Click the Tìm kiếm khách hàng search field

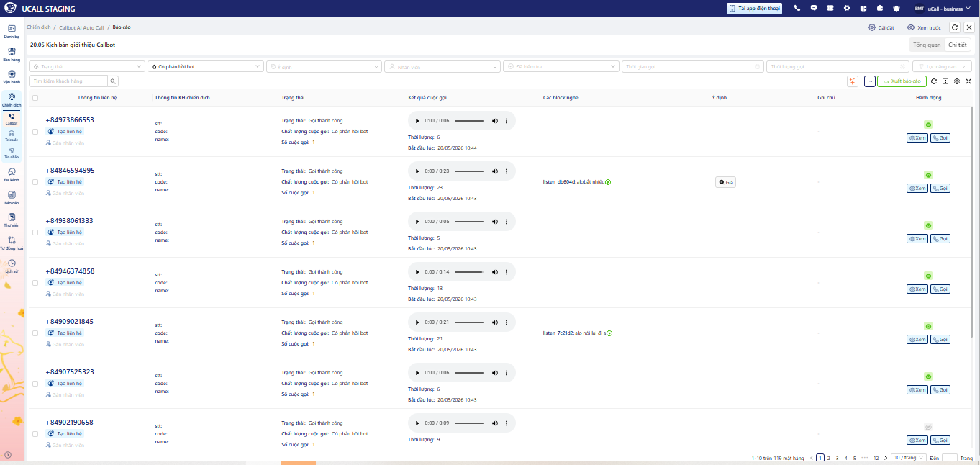coord(68,81)
